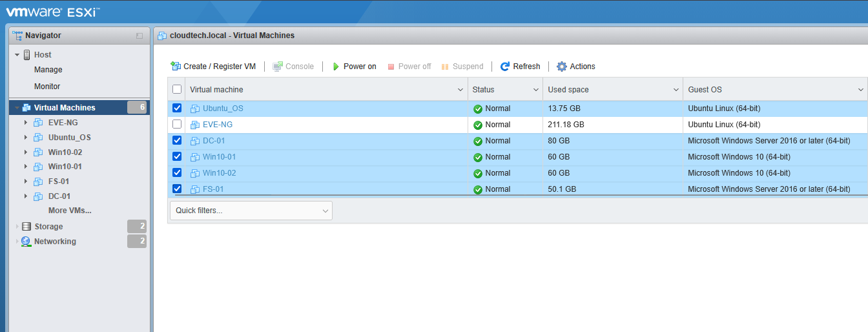Open the Virtual machine column menu arrow

[x=460, y=90]
